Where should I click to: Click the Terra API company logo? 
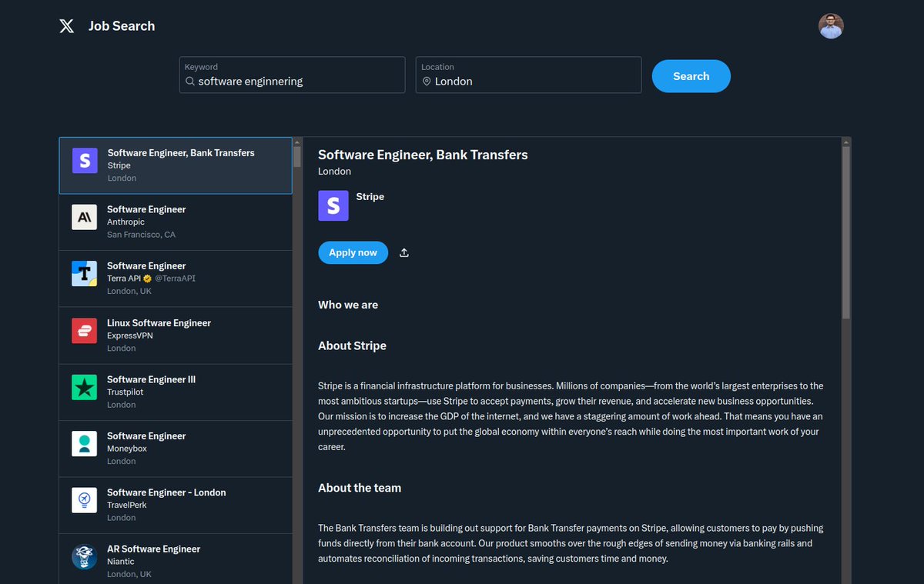pos(85,274)
